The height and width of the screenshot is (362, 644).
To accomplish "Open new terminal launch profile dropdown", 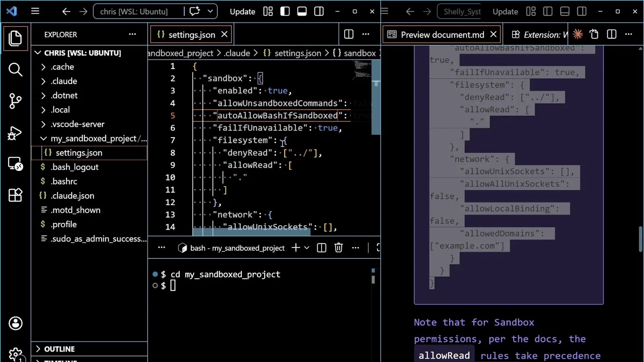I will [307, 248].
